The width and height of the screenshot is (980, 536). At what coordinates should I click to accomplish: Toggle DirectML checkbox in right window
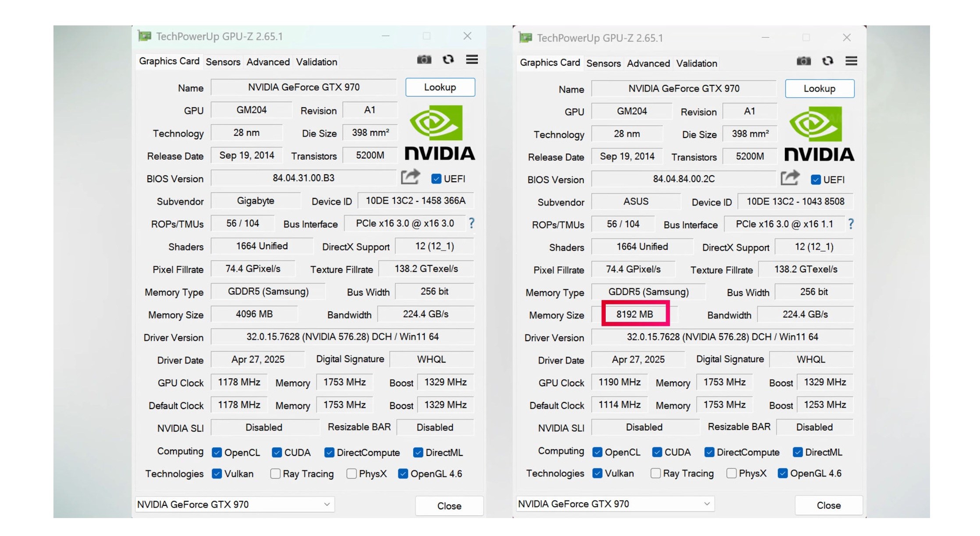tap(798, 452)
